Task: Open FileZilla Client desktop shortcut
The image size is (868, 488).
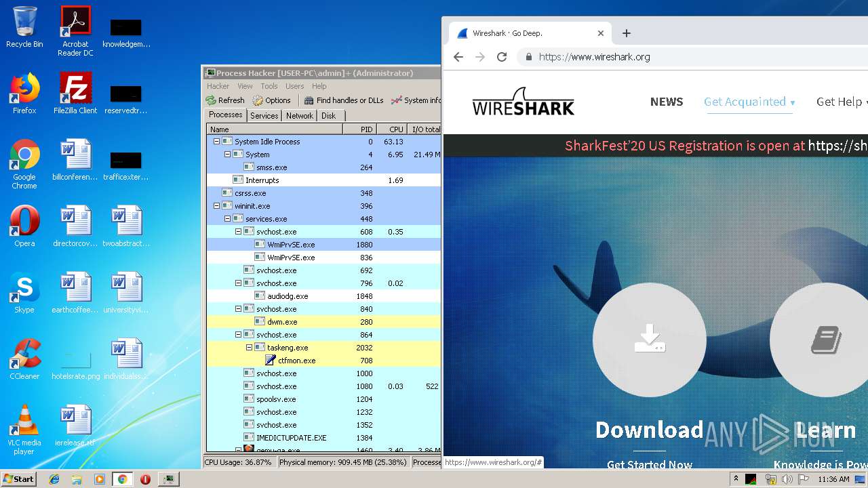Action: pos(75,94)
